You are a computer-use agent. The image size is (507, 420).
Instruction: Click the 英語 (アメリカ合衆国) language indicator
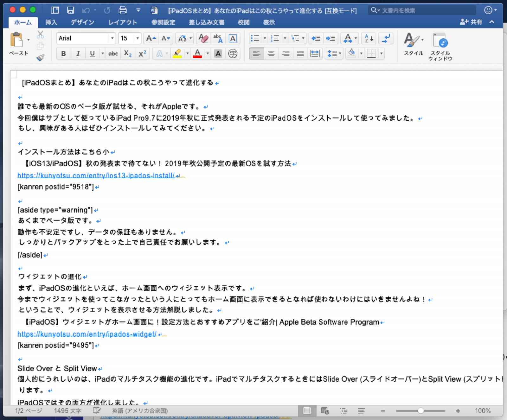click(140, 411)
